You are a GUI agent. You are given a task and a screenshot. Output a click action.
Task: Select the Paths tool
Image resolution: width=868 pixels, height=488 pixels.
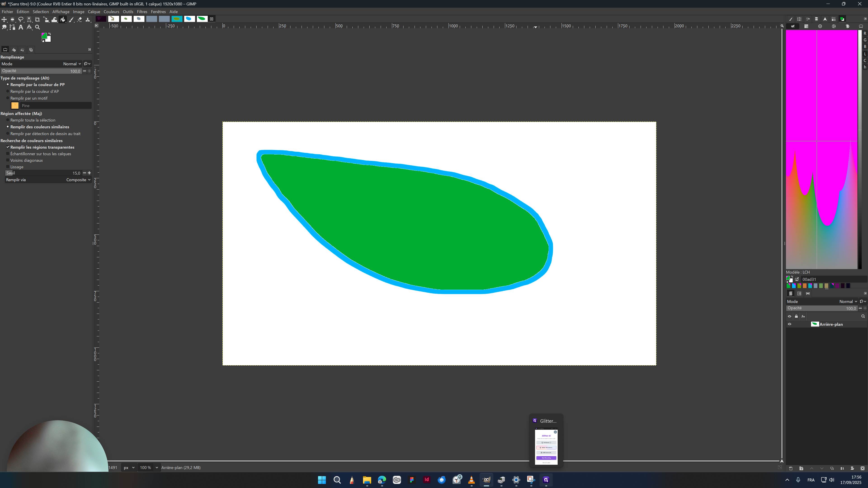12,27
